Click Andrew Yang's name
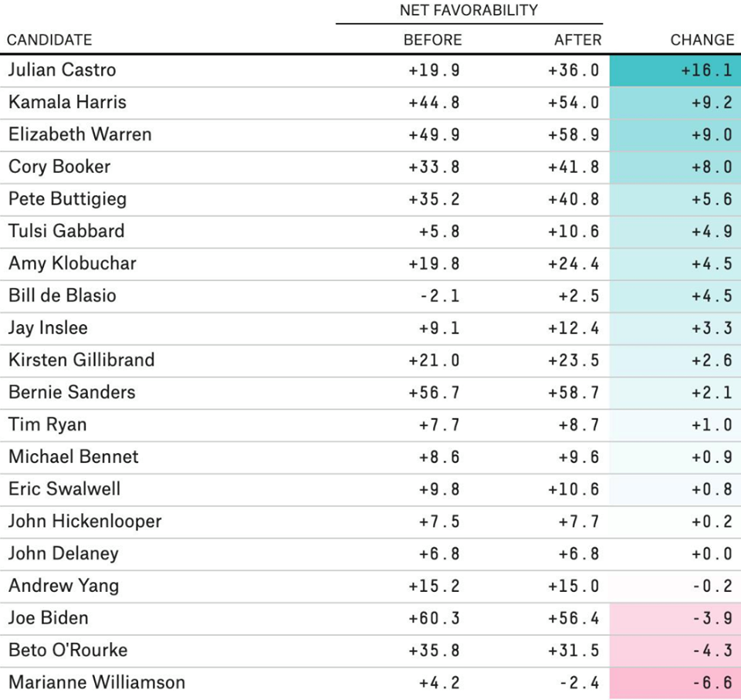Viewport: 741px width, 700px height. pos(64,586)
